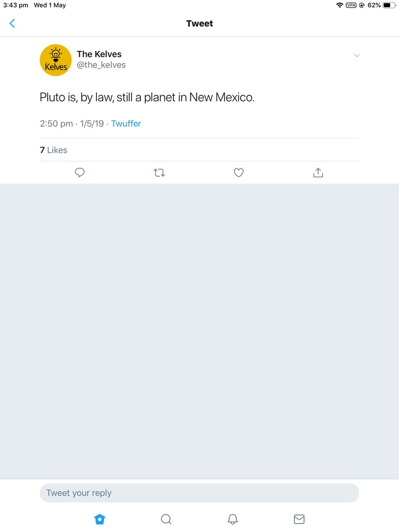Open the Search tab magnifier icon

coord(166,519)
